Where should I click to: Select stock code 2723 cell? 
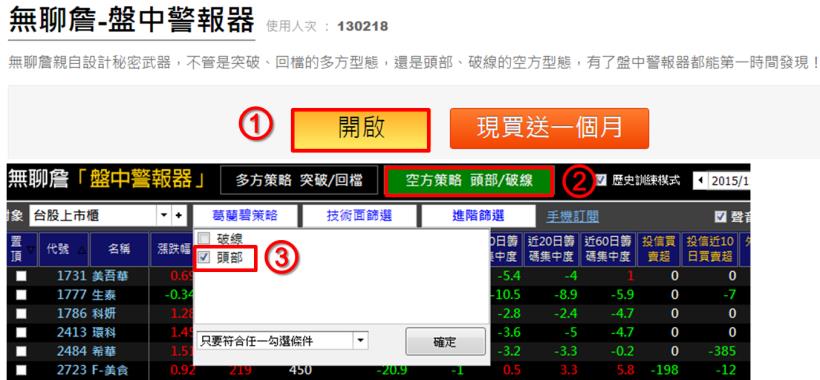coord(71,370)
